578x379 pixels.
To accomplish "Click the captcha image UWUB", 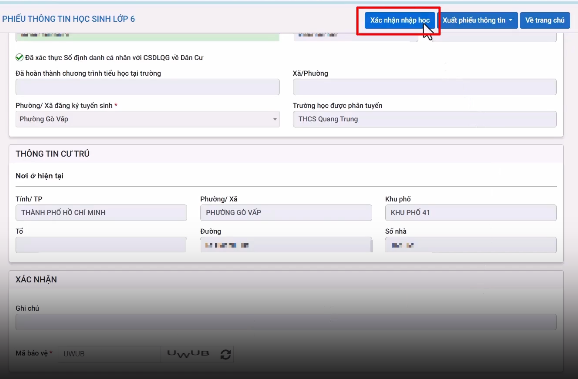I will [188, 354].
